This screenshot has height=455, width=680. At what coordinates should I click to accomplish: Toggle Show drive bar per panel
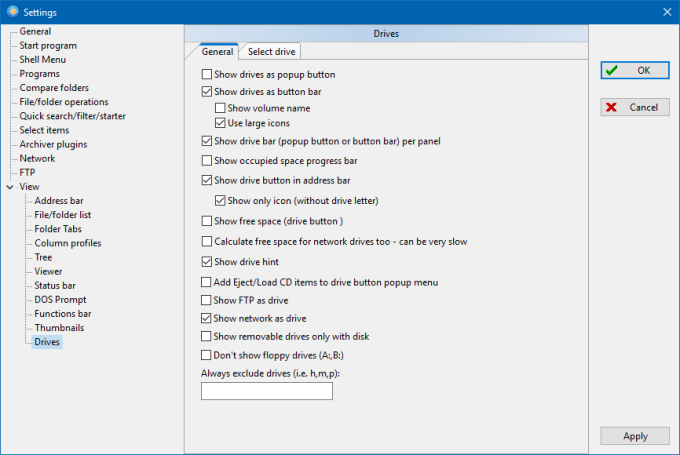207,141
